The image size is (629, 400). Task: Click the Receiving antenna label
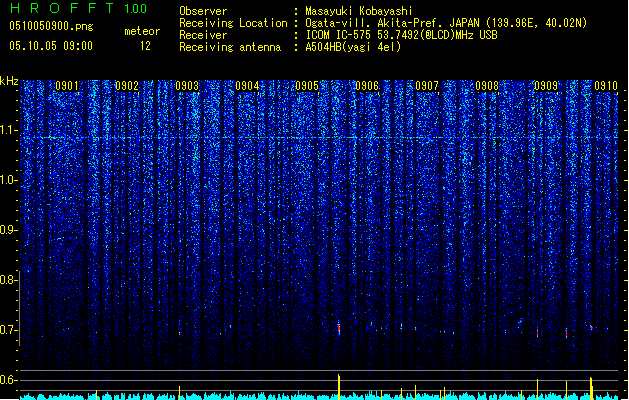(230, 47)
